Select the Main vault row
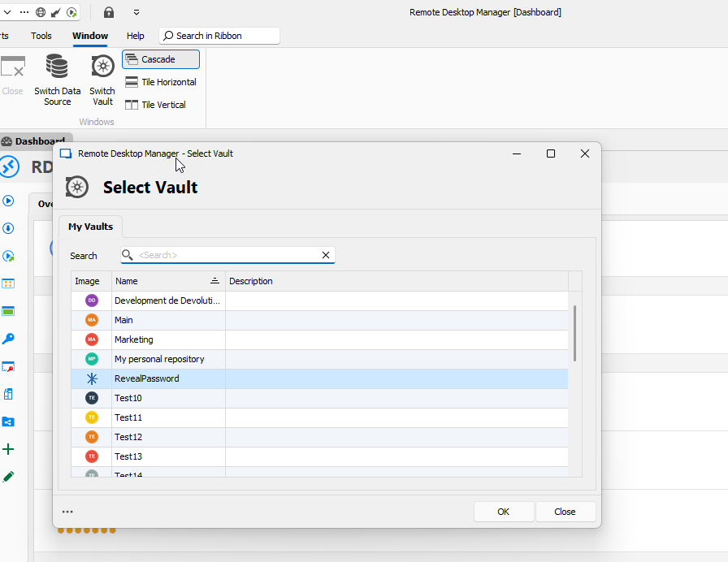Viewport: 728px width, 562px height. [319, 320]
